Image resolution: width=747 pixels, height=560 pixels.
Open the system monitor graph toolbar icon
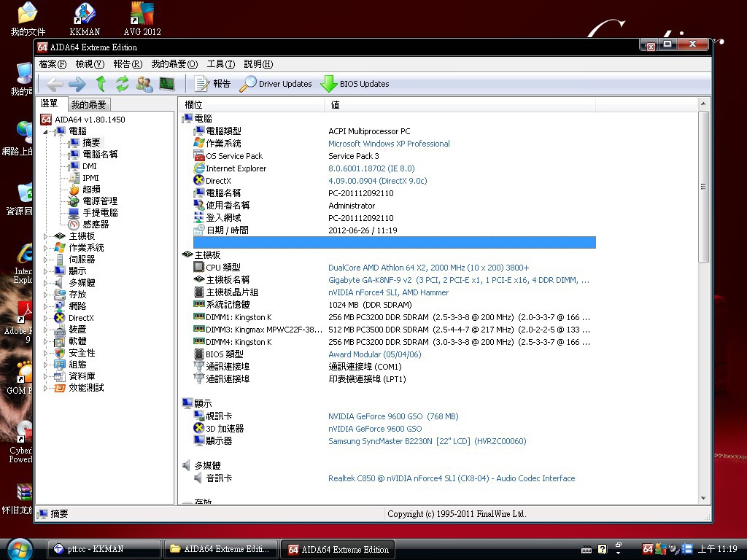167,84
